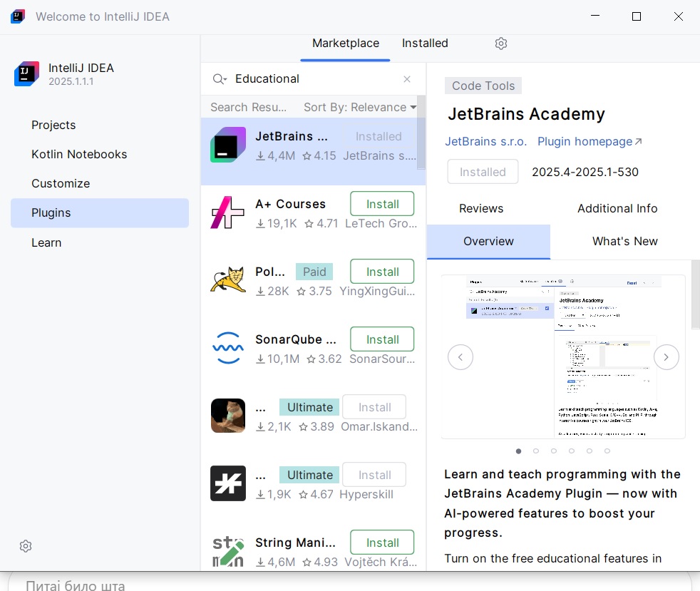Open IDE settings gear at bottom left
700x591 pixels.
[x=26, y=546]
